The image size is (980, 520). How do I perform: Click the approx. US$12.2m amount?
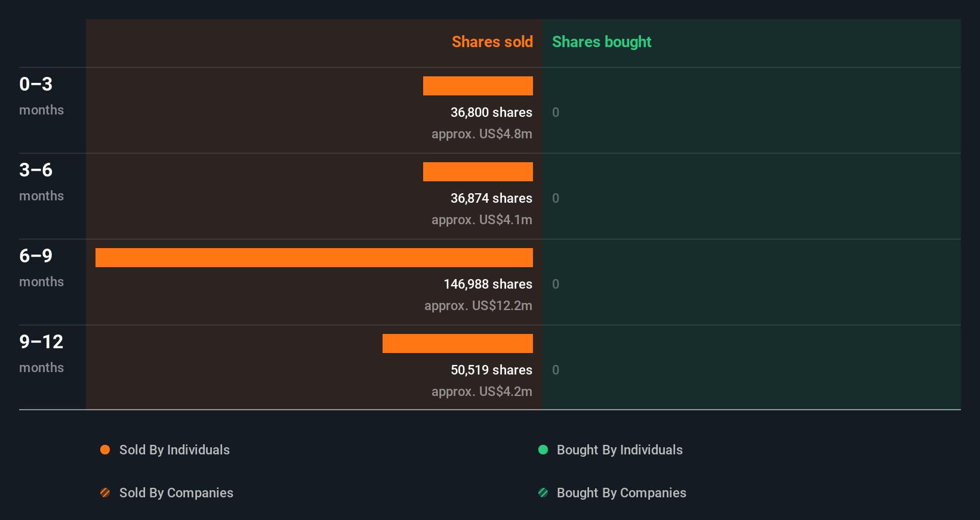coord(478,306)
